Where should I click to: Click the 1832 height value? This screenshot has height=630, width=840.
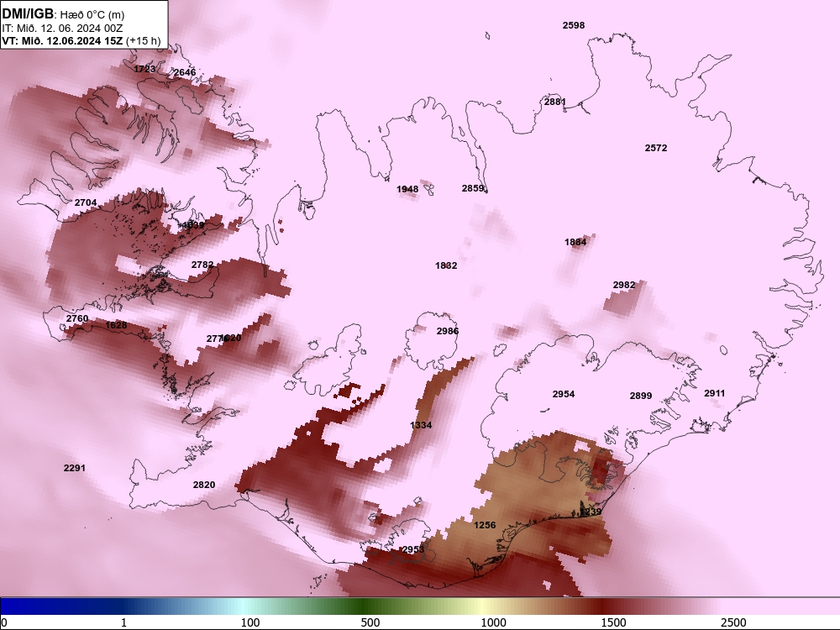(x=446, y=265)
